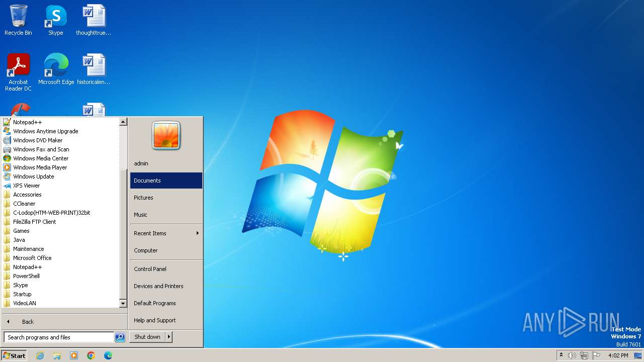644x362 pixels.
Task: Launch Microsoft Edge desktop shortcut
Action: tap(56, 69)
